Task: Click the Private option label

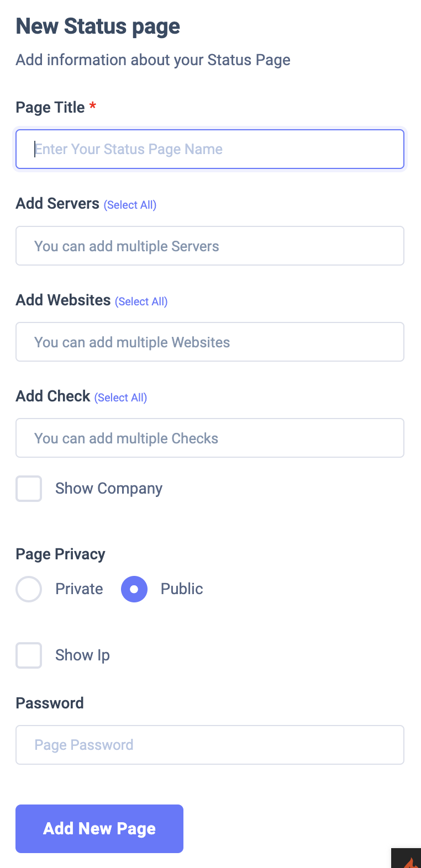Action: pyautogui.click(x=79, y=589)
